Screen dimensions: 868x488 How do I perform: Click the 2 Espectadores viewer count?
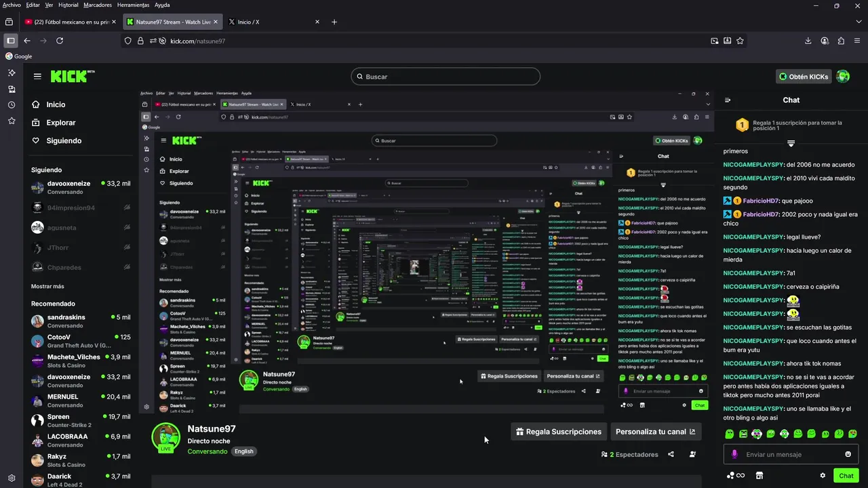tap(629, 454)
